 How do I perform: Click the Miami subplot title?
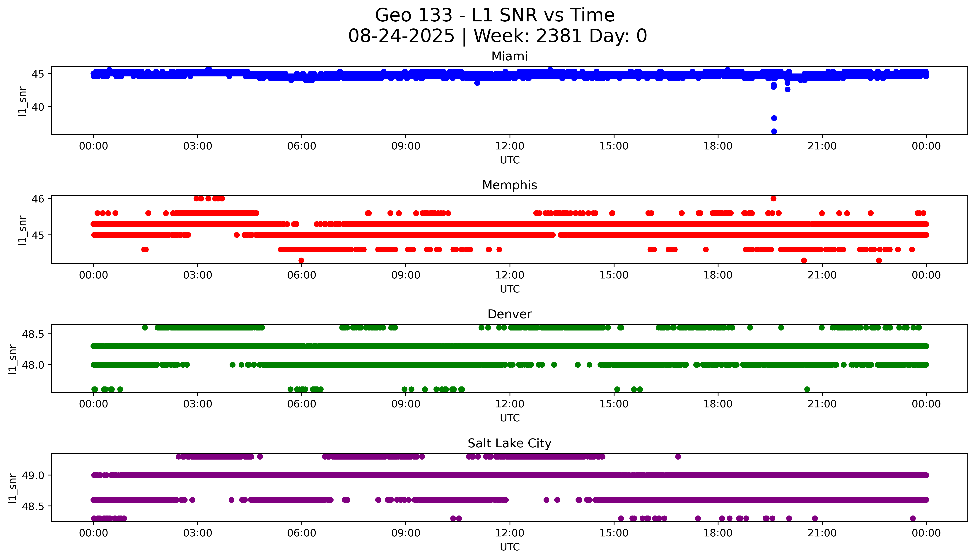[509, 56]
